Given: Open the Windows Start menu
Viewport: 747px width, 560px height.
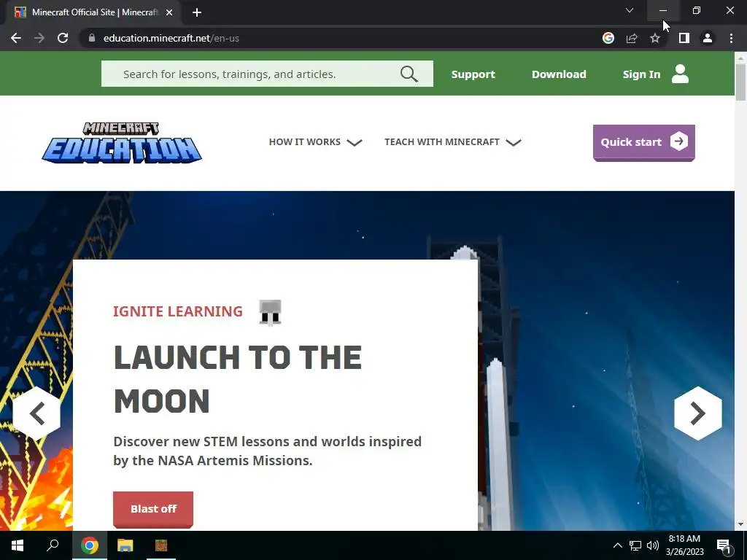Looking at the screenshot, I should point(18,545).
